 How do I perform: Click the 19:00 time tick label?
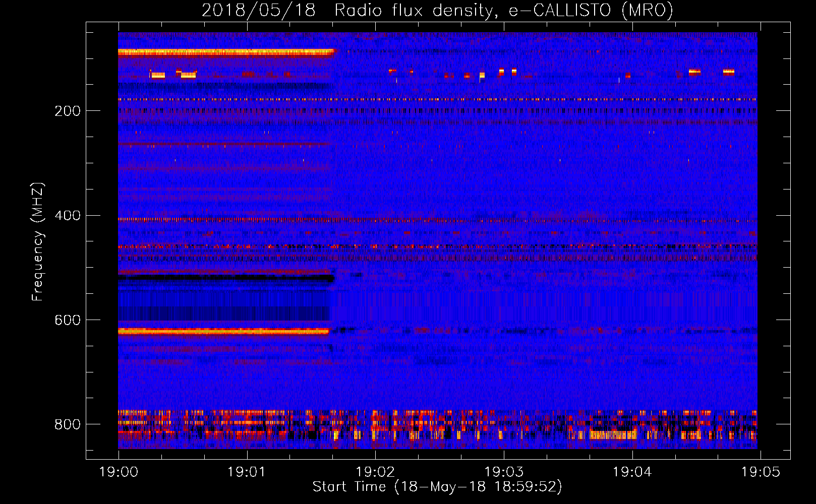[119, 472]
